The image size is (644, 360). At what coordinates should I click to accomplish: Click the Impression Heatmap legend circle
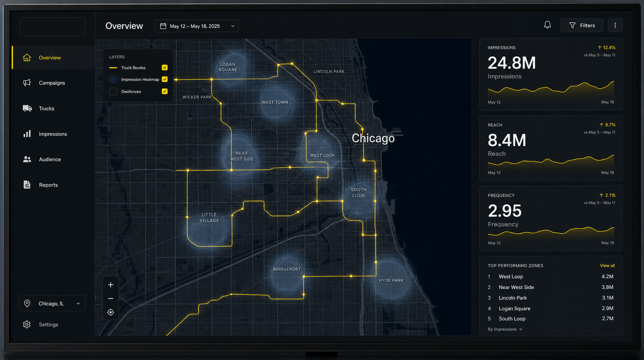[113, 79]
